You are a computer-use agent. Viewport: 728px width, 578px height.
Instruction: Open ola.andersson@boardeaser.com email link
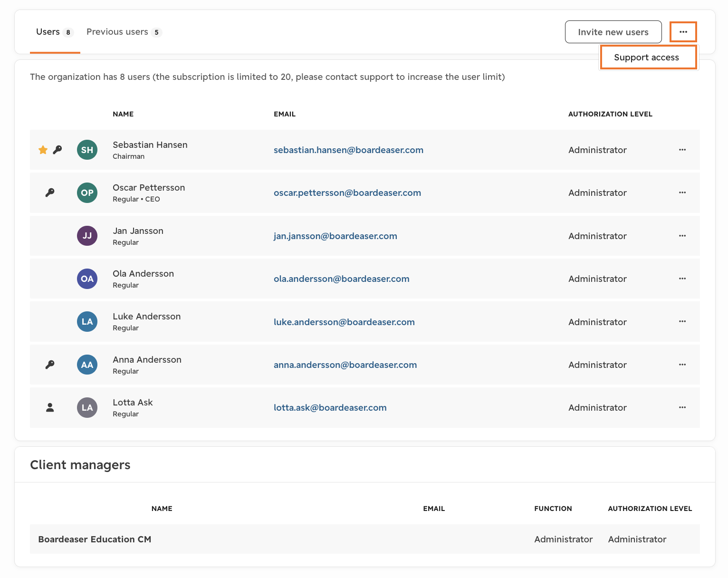pyautogui.click(x=342, y=279)
